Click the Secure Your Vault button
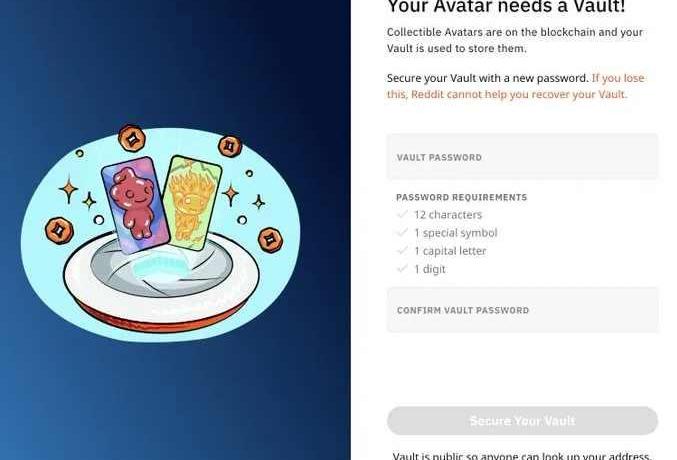Viewport: 677px width, 460px height. tap(522, 420)
